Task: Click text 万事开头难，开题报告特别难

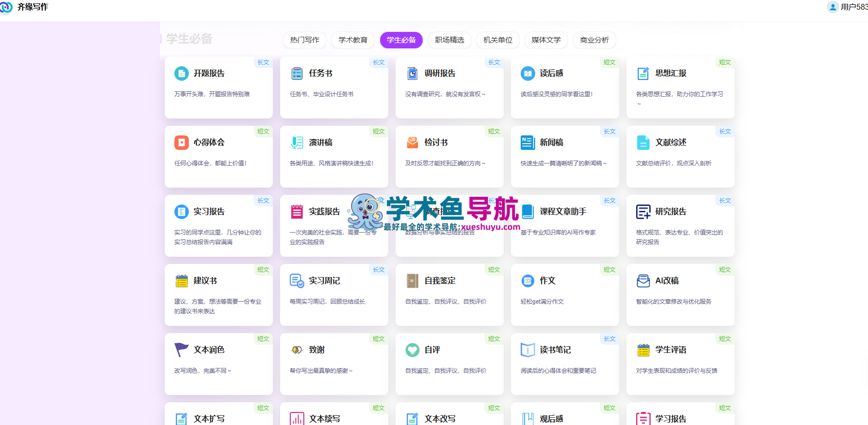Action: pyautogui.click(x=212, y=94)
